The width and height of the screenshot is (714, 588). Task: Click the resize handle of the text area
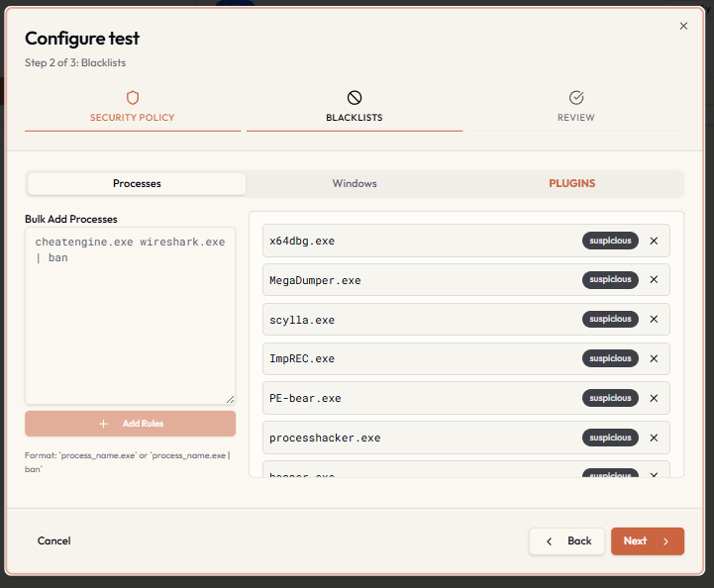pos(231,399)
